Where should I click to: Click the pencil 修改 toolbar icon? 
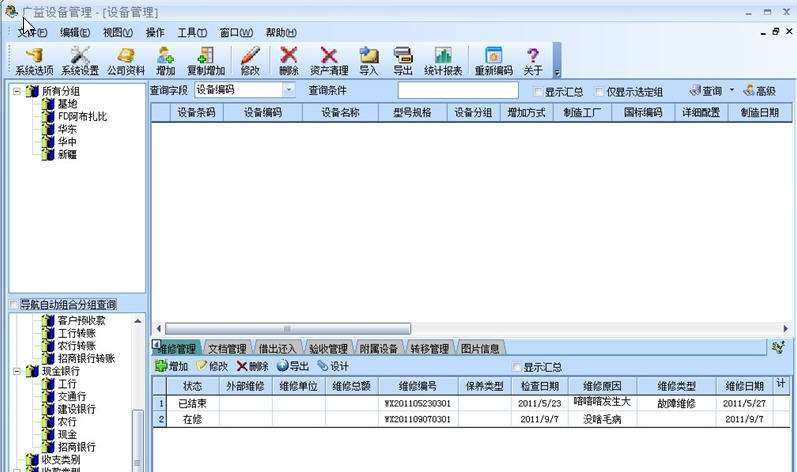click(250, 61)
